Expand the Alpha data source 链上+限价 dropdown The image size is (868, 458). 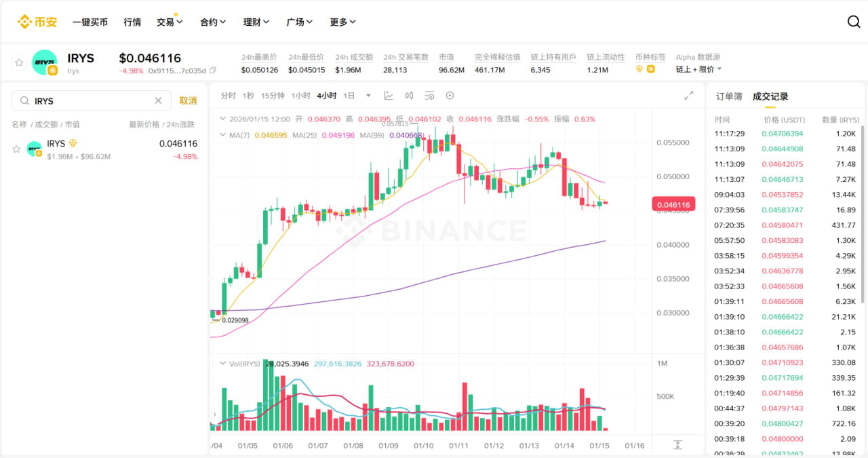(719, 69)
